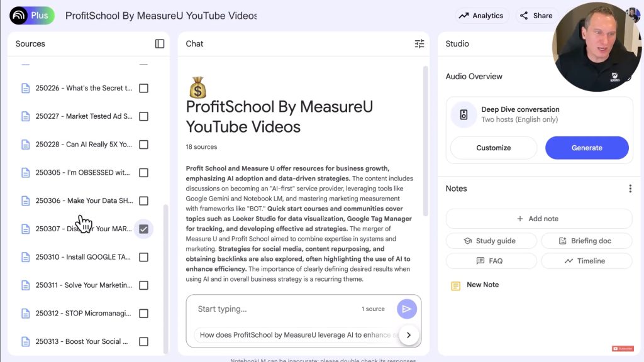This screenshot has height=362, width=644.
Task: Click the 1 source indicator in chat box
Action: 373,309
